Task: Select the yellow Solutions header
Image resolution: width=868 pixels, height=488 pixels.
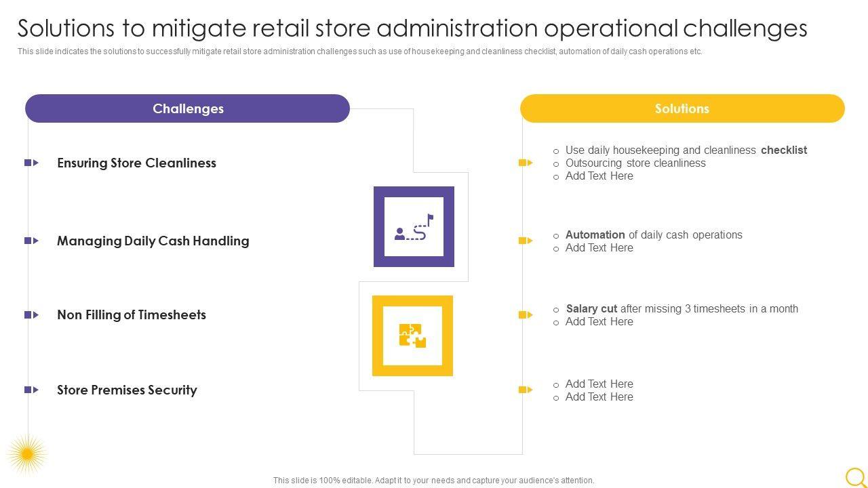Action: [x=682, y=108]
